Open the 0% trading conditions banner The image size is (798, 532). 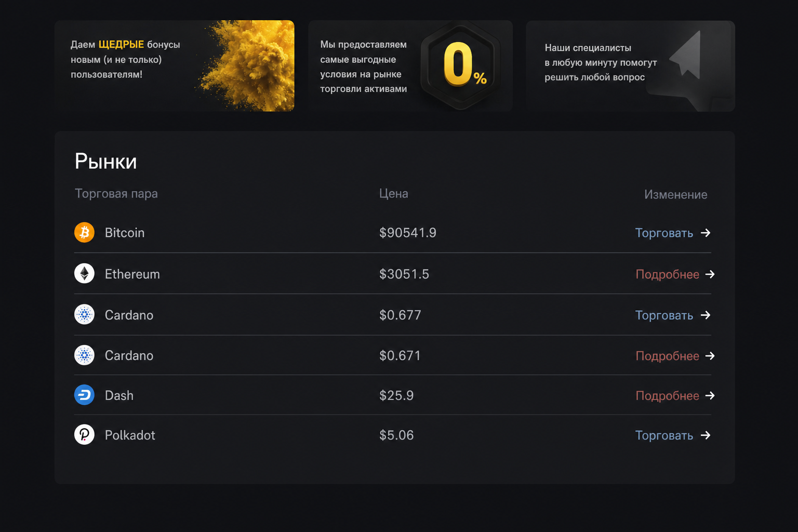pyautogui.click(x=410, y=66)
